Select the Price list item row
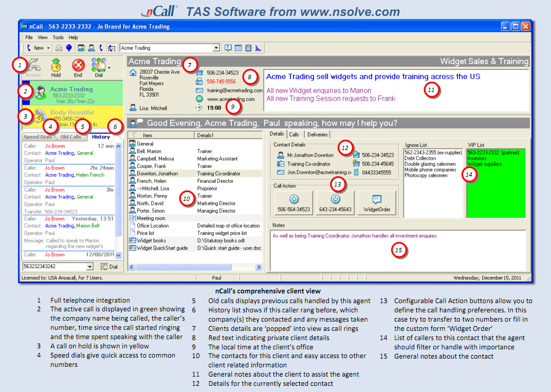The image size is (551, 392). pos(195,233)
